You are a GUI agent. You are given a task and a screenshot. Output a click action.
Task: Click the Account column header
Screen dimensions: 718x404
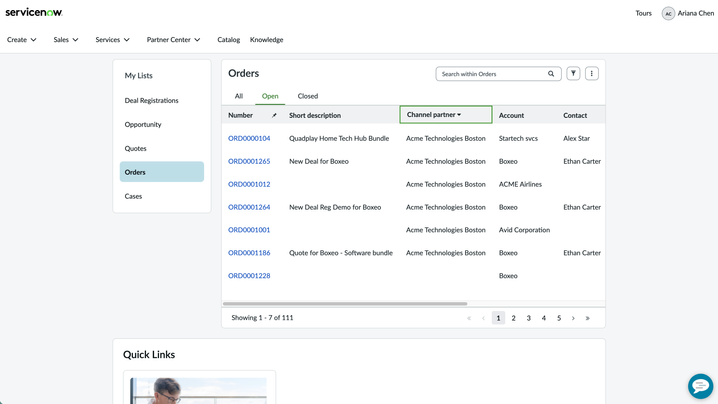click(x=511, y=115)
